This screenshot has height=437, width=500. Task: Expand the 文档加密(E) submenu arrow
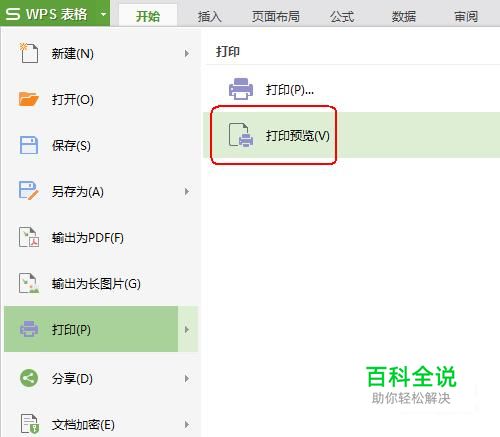coord(187,424)
